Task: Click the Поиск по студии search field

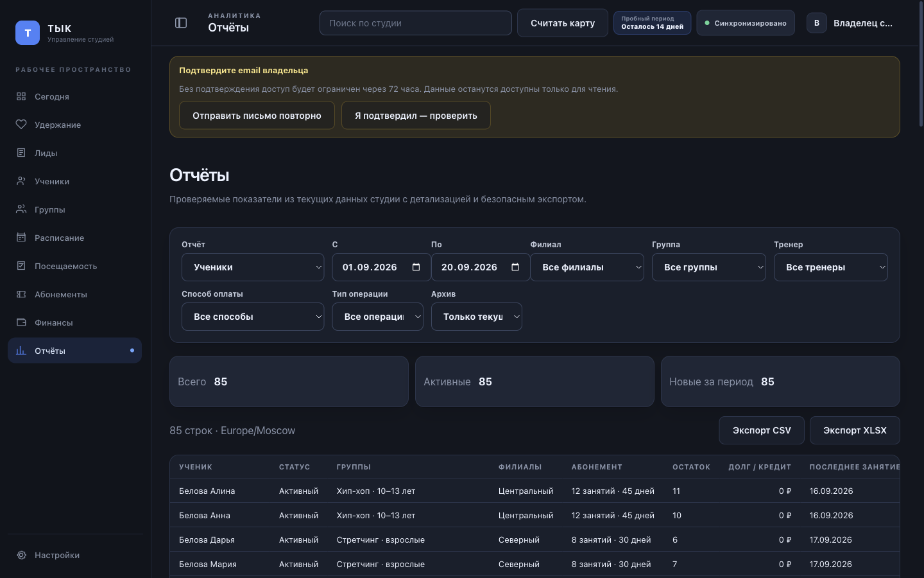Action: [416, 23]
